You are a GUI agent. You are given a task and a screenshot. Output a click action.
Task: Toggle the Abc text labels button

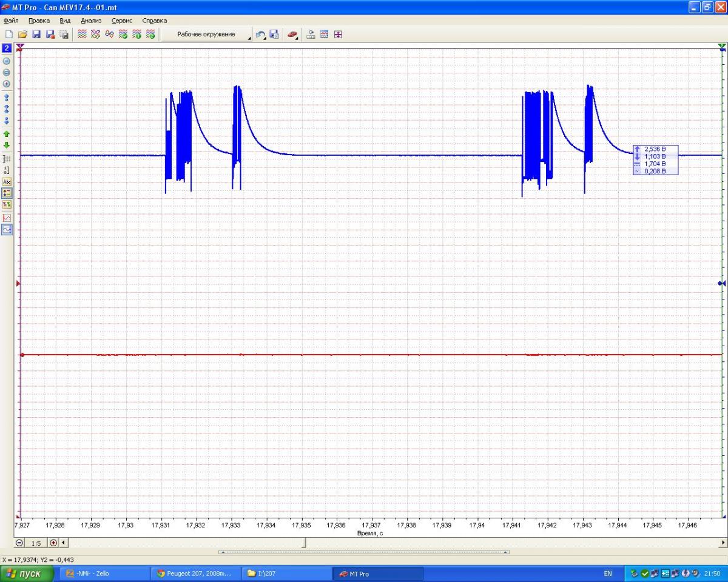[x=7, y=181]
